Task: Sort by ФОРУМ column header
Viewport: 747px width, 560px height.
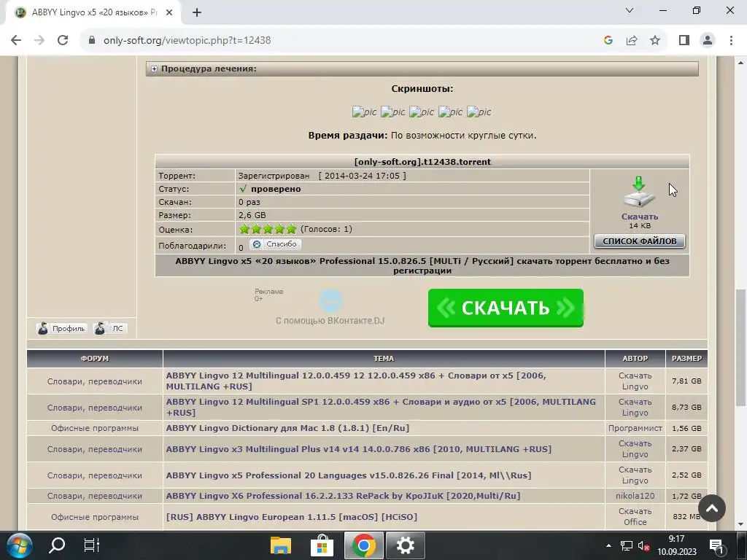Action: click(x=95, y=359)
